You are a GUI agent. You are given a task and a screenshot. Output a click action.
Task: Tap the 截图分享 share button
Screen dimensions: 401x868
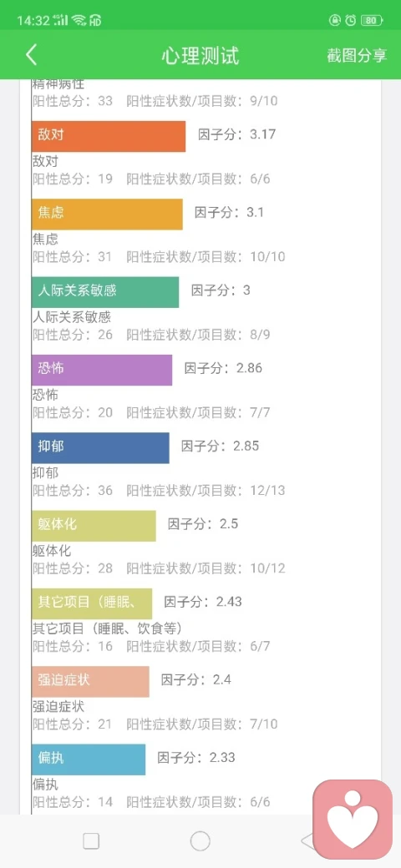tap(357, 55)
